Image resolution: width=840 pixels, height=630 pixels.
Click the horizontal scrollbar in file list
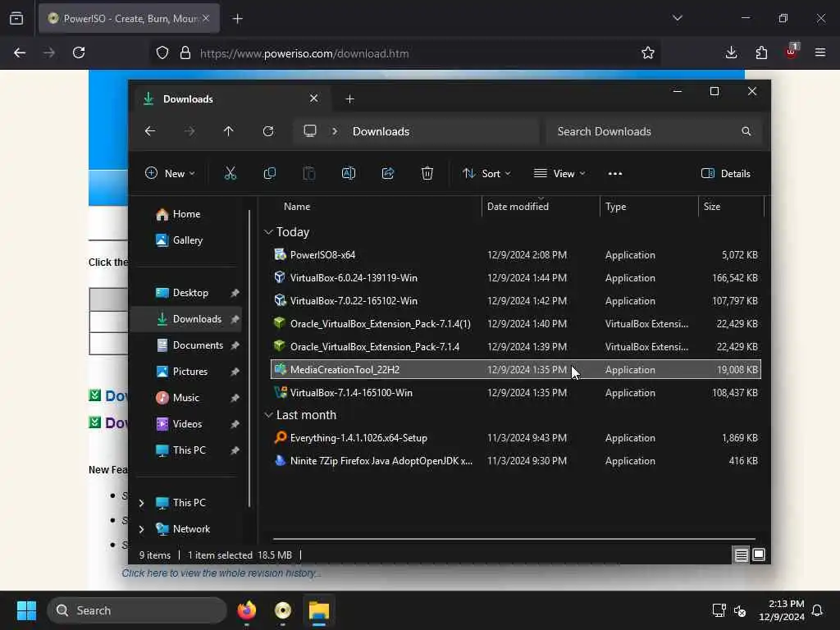point(514,539)
